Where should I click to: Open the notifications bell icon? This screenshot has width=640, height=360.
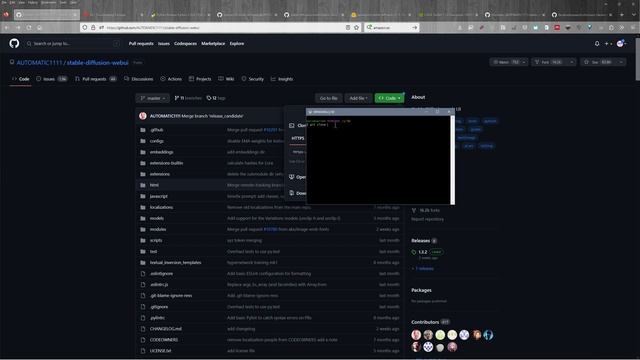(x=597, y=43)
